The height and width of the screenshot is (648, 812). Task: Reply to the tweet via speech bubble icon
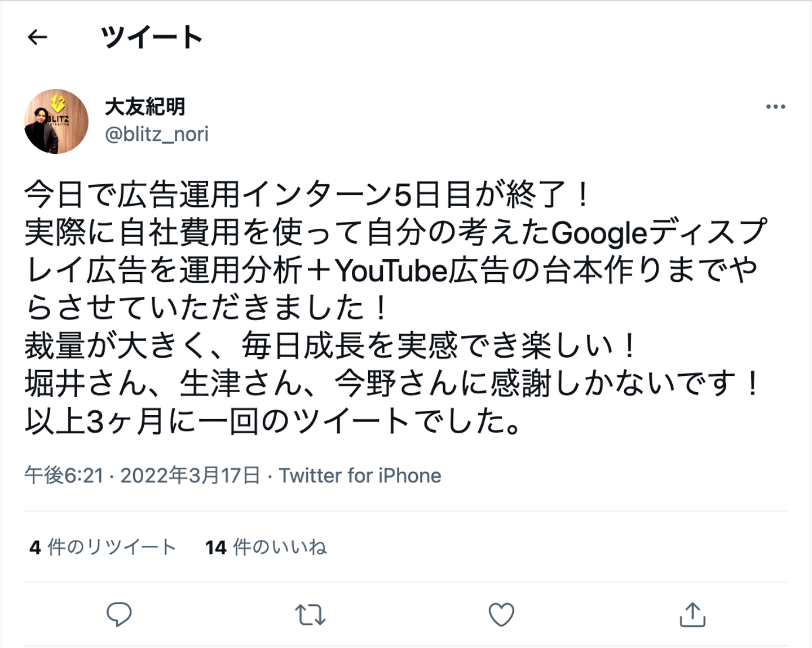[x=119, y=614]
